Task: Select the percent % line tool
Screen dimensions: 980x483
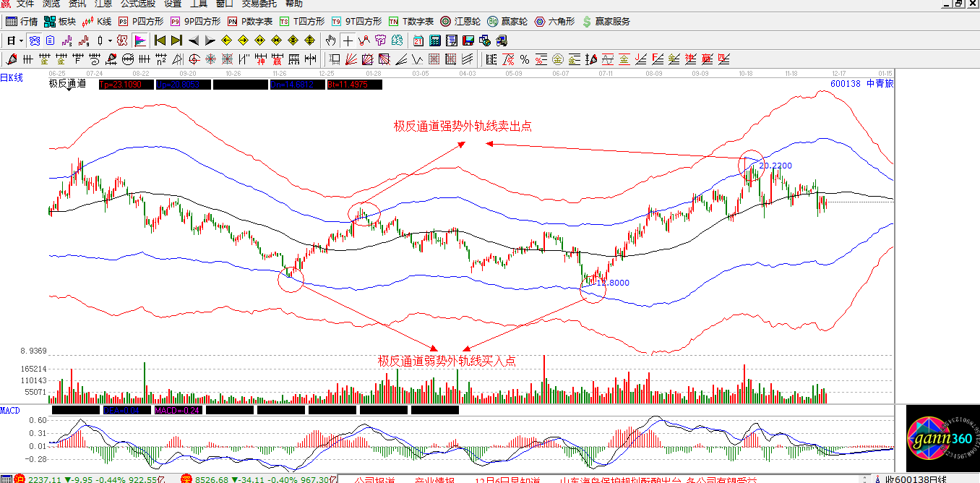Action: tap(524, 59)
